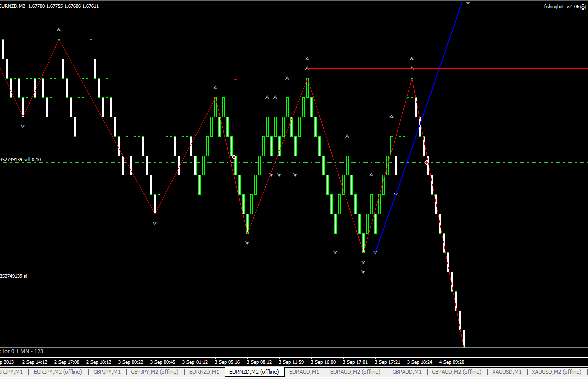This screenshot has height=379, width=588.
Task: Open the EURAUD,M2 (offline) chart tab
Action: pos(355,372)
